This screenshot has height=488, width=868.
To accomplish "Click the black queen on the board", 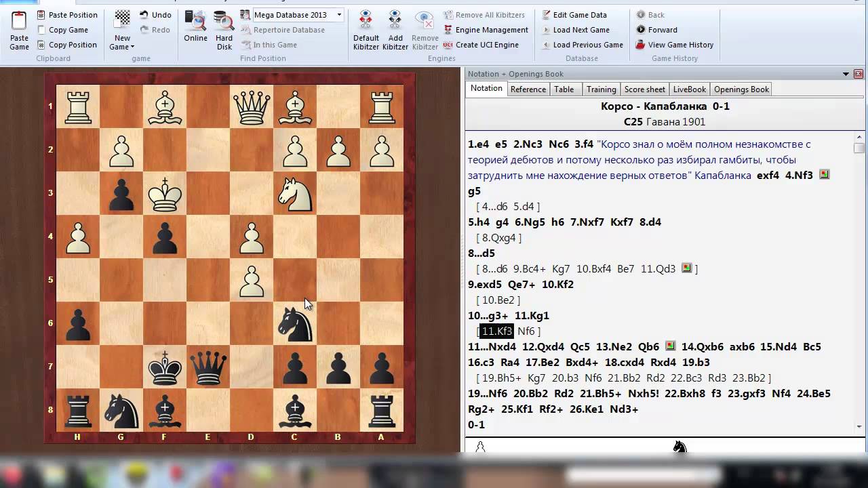I will click(208, 368).
